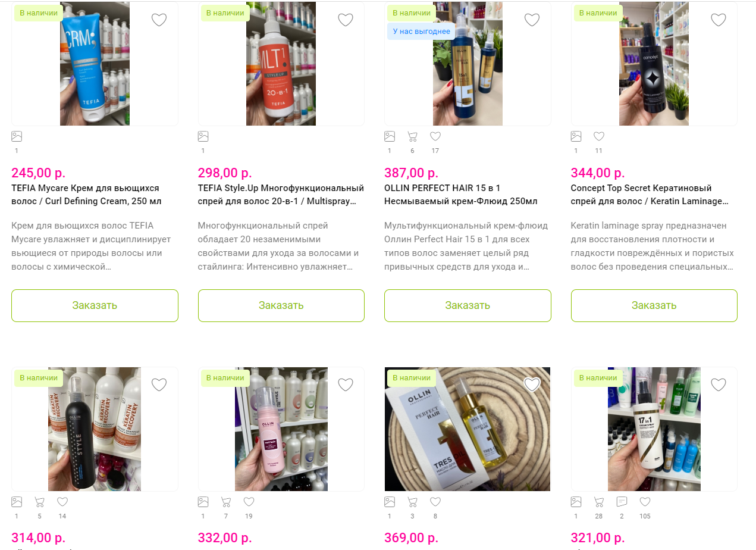This screenshot has height=550, width=756.
Task: Click Заказать for TEFIA Style.Up 20-в-1 spray
Action: [281, 305]
